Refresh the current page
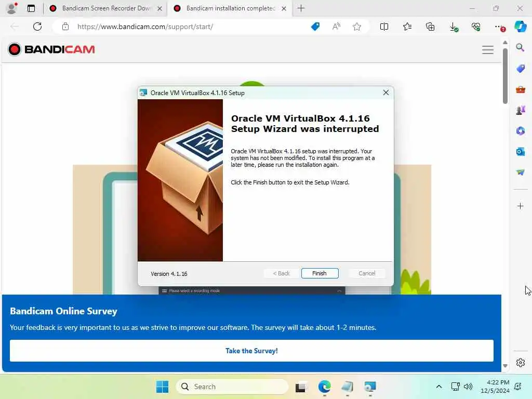The height and width of the screenshot is (399, 532). click(37, 26)
